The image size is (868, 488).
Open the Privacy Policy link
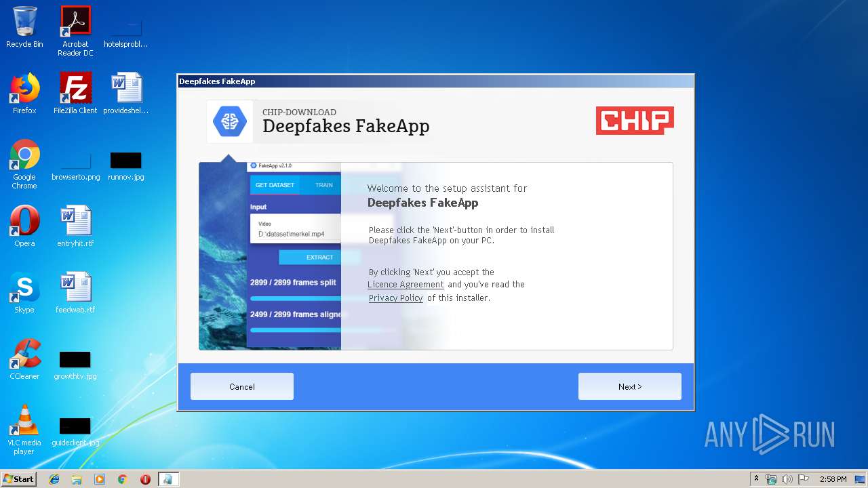point(396,298)
